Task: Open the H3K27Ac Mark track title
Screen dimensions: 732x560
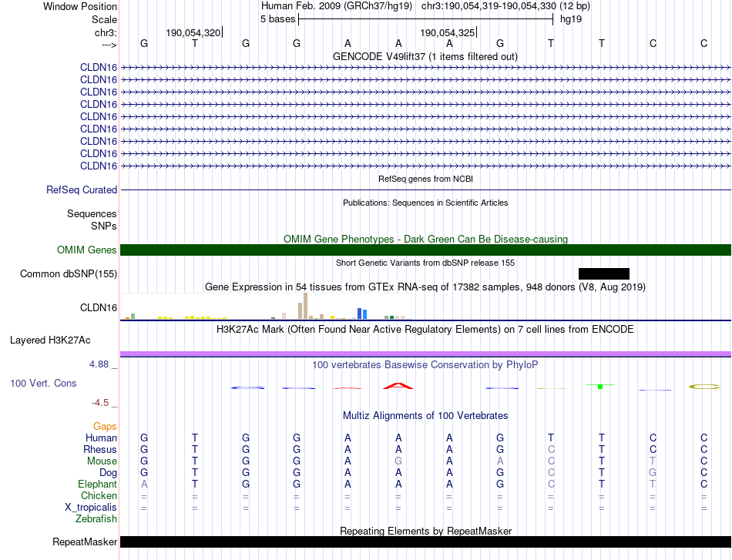Action: [x=425, y=330]
